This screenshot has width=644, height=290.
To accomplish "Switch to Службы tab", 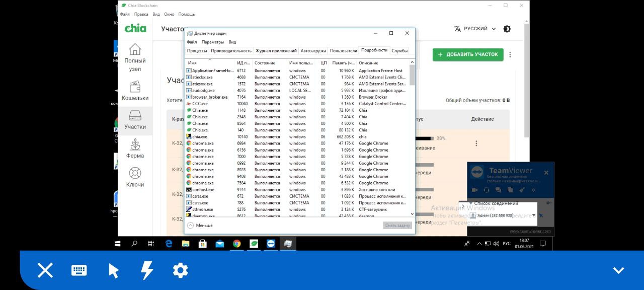I will (399, 50).
